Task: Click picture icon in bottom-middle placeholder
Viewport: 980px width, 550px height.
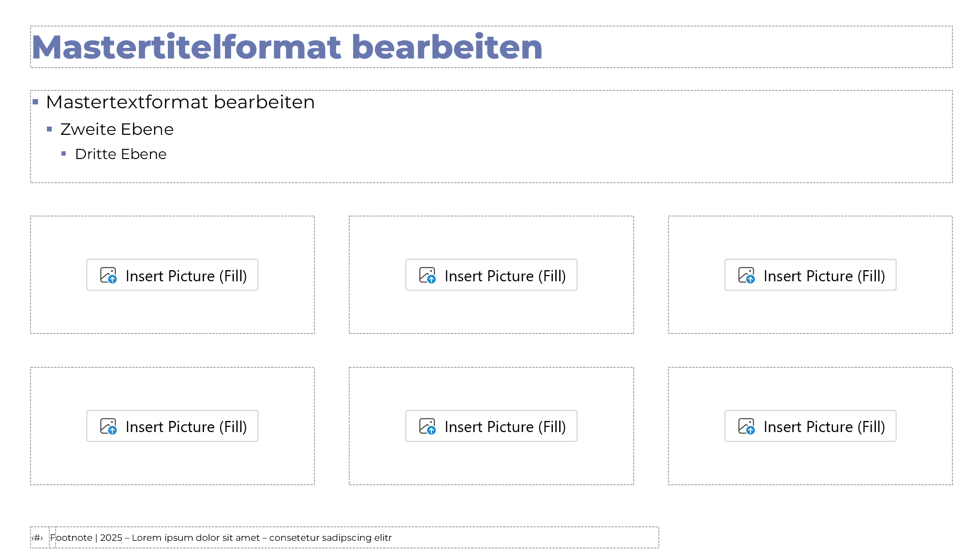Action: point(428,426)
